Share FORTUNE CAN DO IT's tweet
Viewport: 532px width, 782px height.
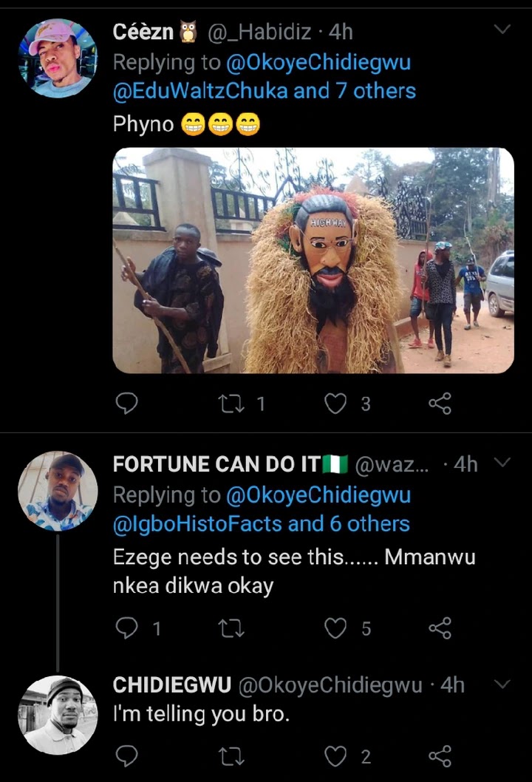pos(440,628)
